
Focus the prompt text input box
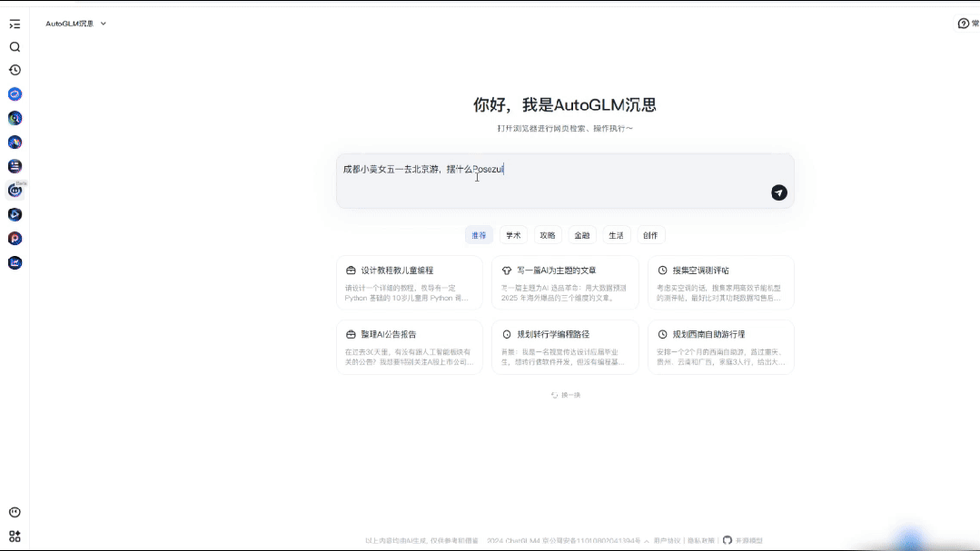click(565, 182)
